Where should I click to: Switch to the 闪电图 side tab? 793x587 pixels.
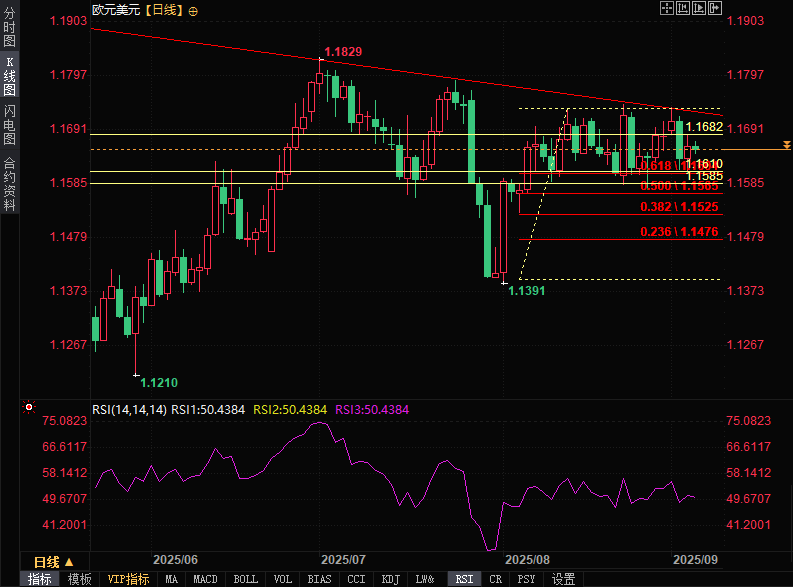click(9, 124)
